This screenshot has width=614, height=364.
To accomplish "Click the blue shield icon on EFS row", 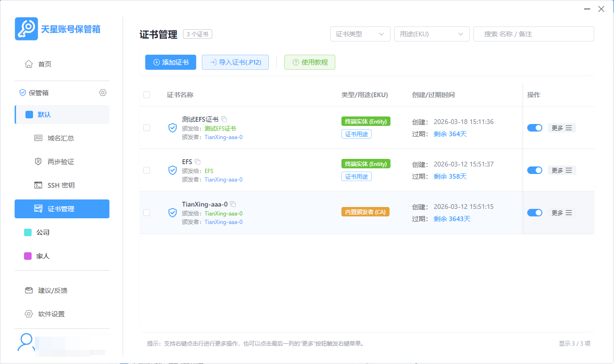I will (172, 170).
